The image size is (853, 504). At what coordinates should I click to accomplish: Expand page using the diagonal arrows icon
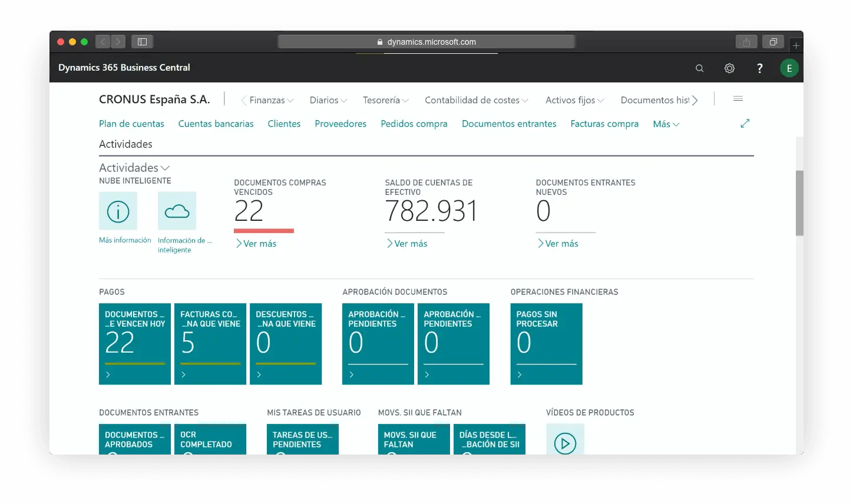(745, 124)
